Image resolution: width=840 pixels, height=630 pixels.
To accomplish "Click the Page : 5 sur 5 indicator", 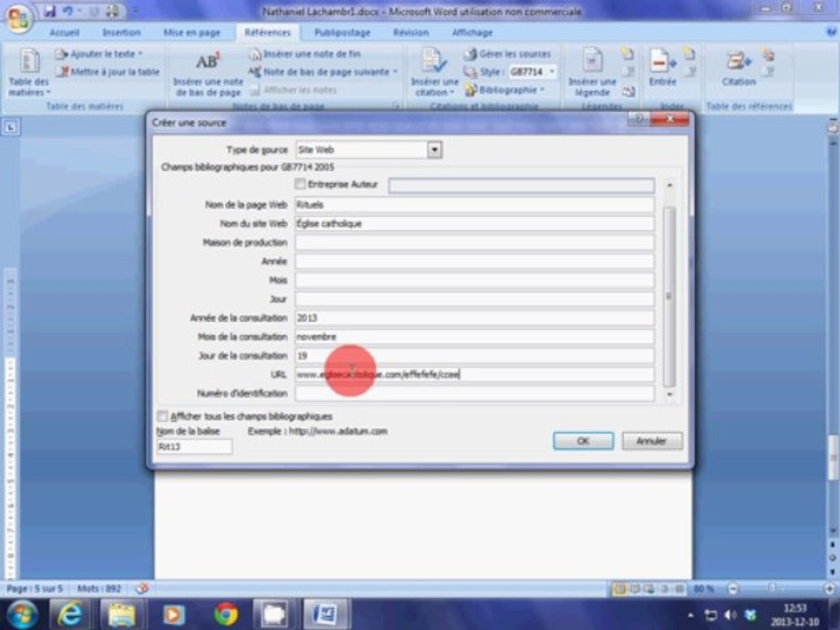I will [35, 589].
